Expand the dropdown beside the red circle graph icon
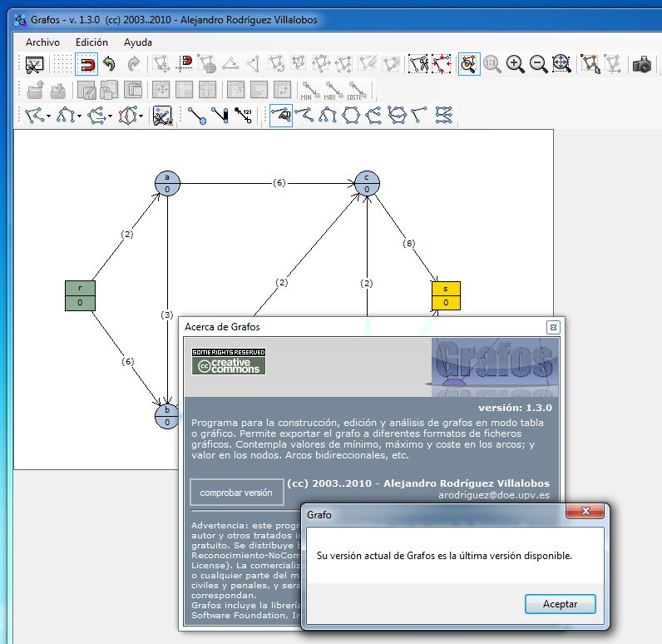 coord(141,116)
